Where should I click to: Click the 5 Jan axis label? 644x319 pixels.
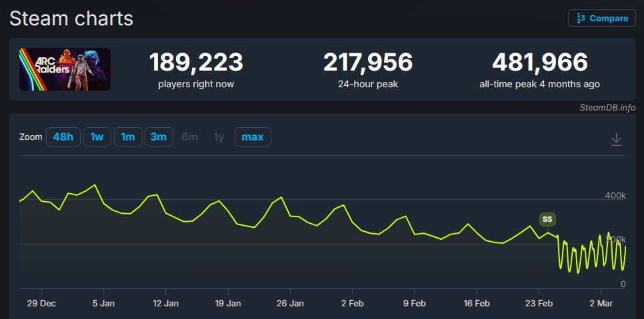click(x=104, y=304)
